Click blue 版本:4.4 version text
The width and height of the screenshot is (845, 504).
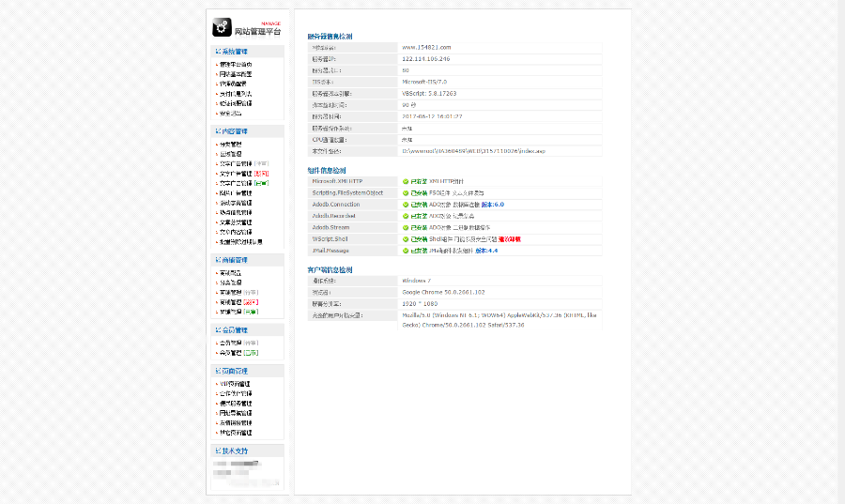coord(486,251)
